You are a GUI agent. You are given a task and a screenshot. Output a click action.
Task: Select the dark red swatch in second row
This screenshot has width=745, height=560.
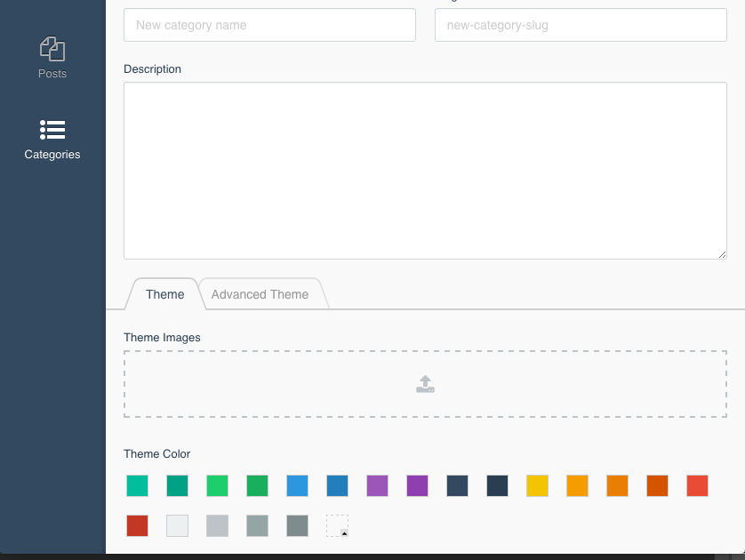[137, 526]
